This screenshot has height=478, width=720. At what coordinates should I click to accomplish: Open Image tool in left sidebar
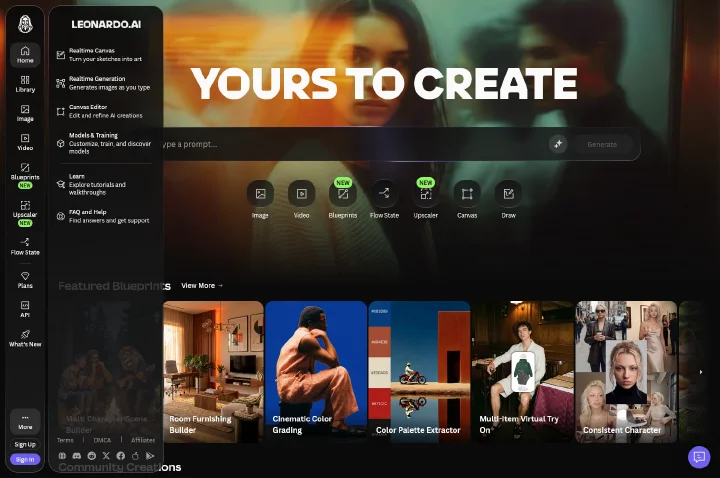(x=25, y=113)
